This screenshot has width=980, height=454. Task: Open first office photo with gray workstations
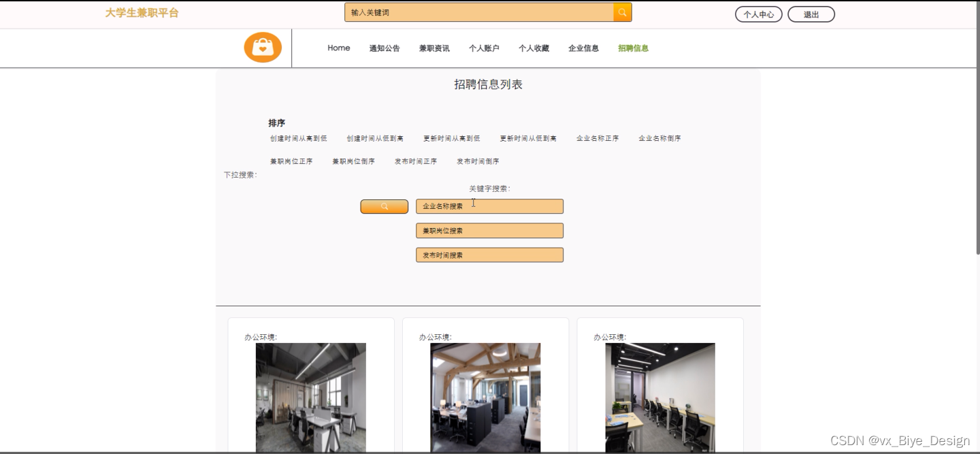pos(311,398)
